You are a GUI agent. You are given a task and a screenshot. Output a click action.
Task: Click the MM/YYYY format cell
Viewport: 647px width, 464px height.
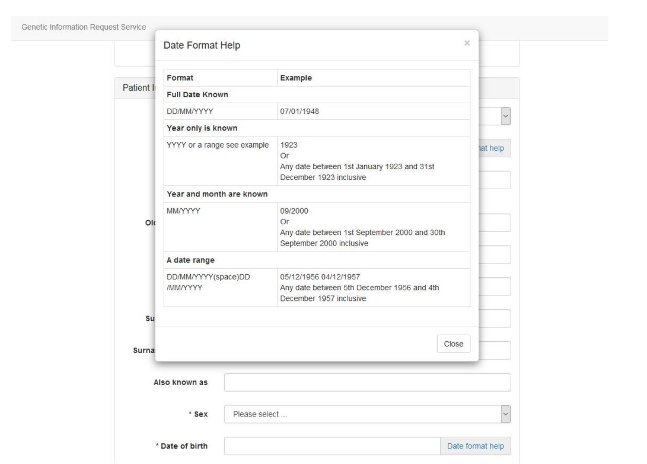[x=220, y=227]
